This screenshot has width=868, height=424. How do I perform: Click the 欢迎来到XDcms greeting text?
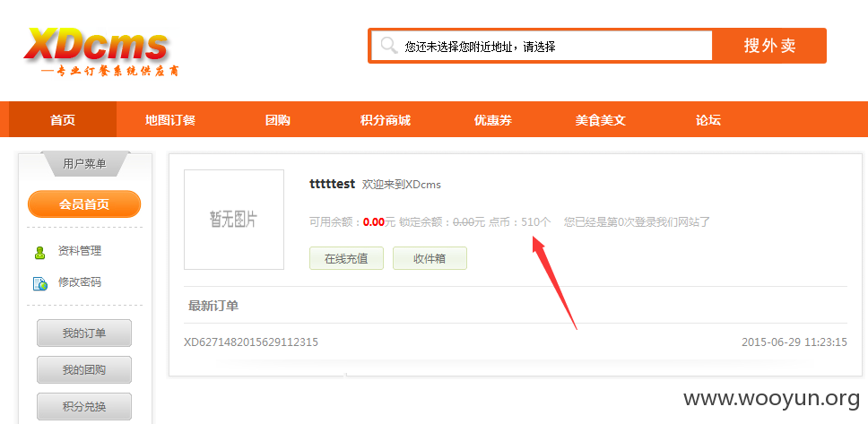point(402,185)
